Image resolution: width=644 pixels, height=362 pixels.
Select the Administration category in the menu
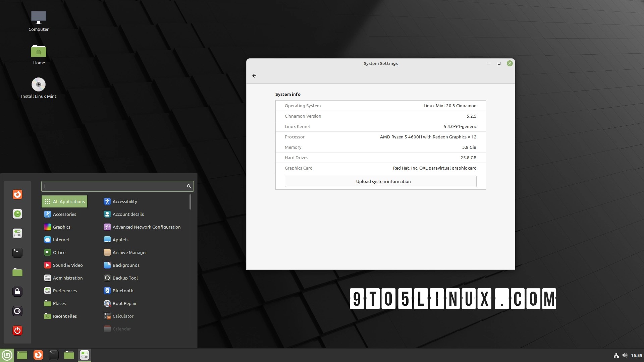click(67, 278)
